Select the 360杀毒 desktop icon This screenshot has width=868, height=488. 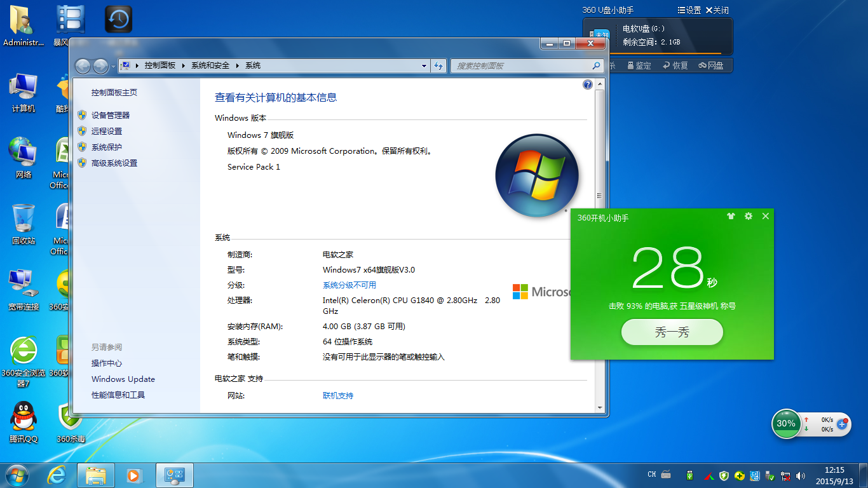coord(71,423)
